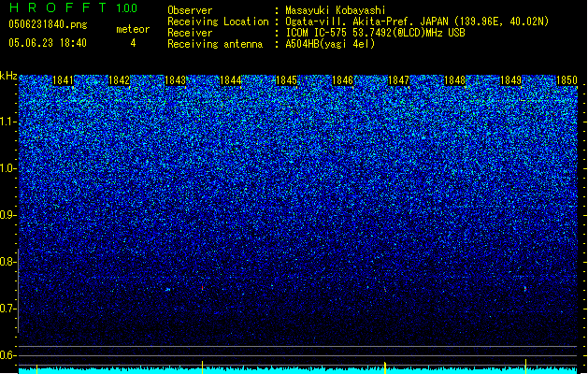The image size is (588, 374).
Task: Click the yellow meteor marker after 1849
Action: 525,367
